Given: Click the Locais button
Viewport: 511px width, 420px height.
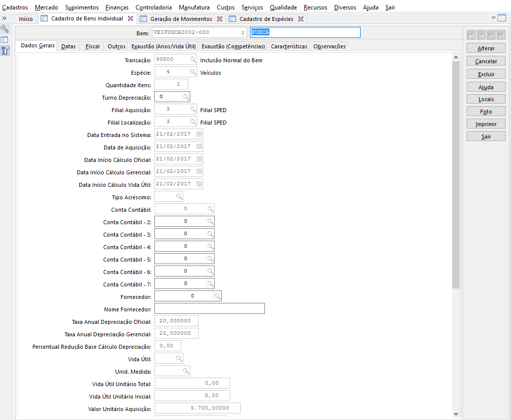Looking at the screenshot, I should click(x=486, y=99).
